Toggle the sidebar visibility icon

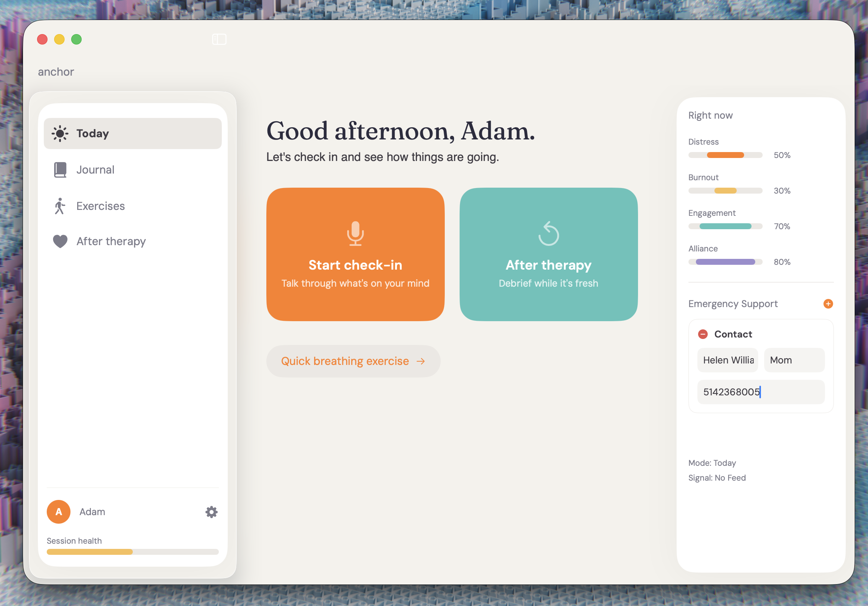point(219,39)
